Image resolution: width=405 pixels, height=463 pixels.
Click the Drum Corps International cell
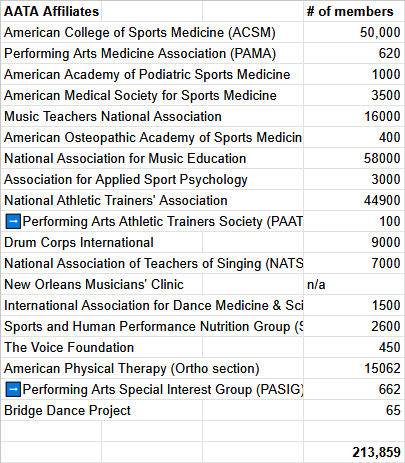[x=102, y=242]
